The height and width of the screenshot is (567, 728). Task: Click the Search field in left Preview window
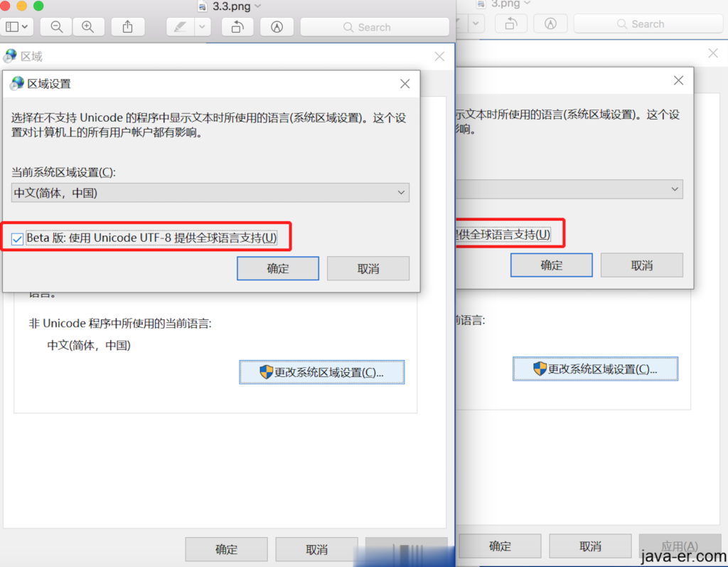[375, 27]
